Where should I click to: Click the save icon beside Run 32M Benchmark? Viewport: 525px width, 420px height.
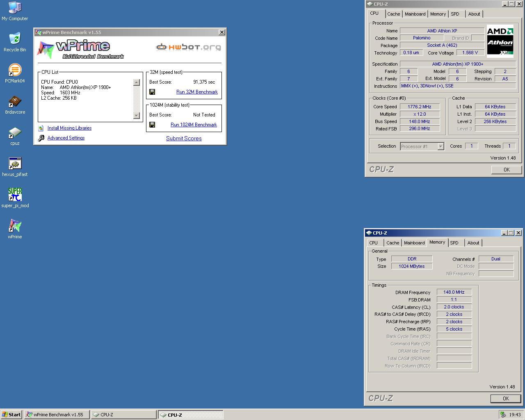[x=152, y=92]
